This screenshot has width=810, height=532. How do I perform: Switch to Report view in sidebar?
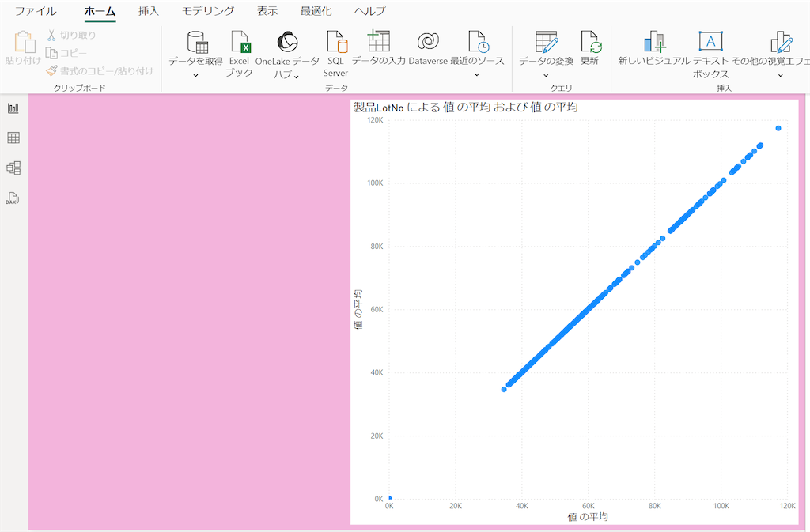coord(13,108)
